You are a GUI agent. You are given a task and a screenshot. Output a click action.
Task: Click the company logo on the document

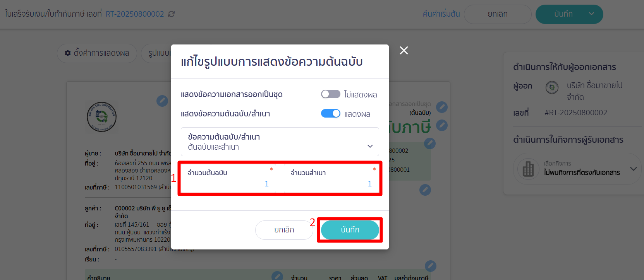pos(102,116)
